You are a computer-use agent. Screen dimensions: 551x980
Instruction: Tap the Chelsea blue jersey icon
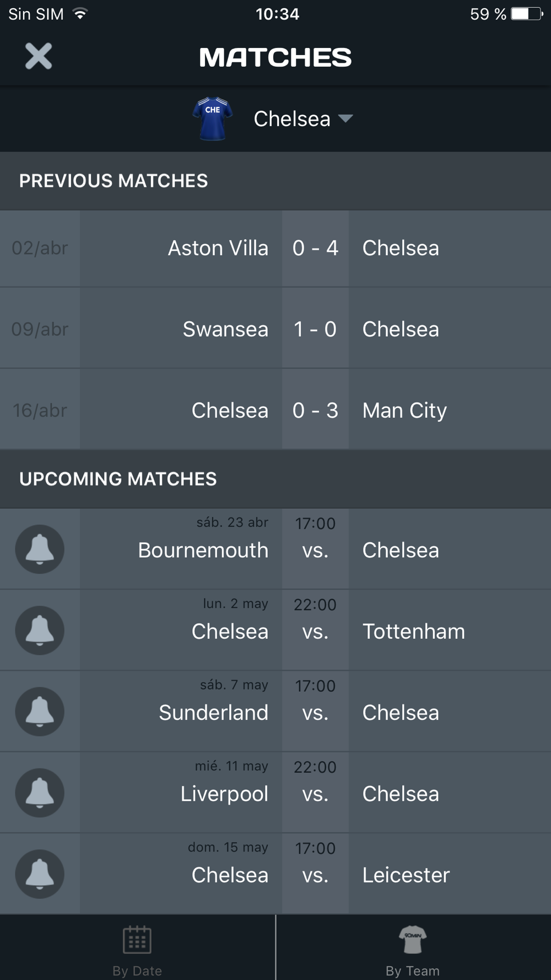coord(213,119)
